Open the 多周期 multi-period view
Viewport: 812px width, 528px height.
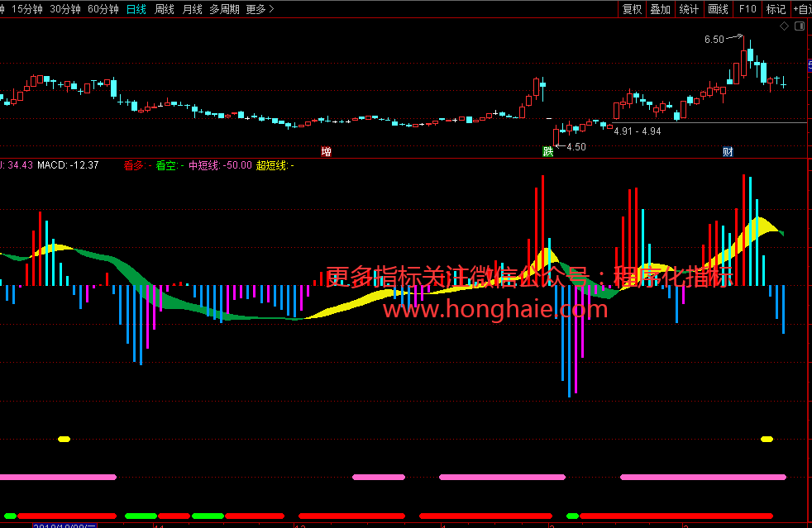click(x=224, y=9)
